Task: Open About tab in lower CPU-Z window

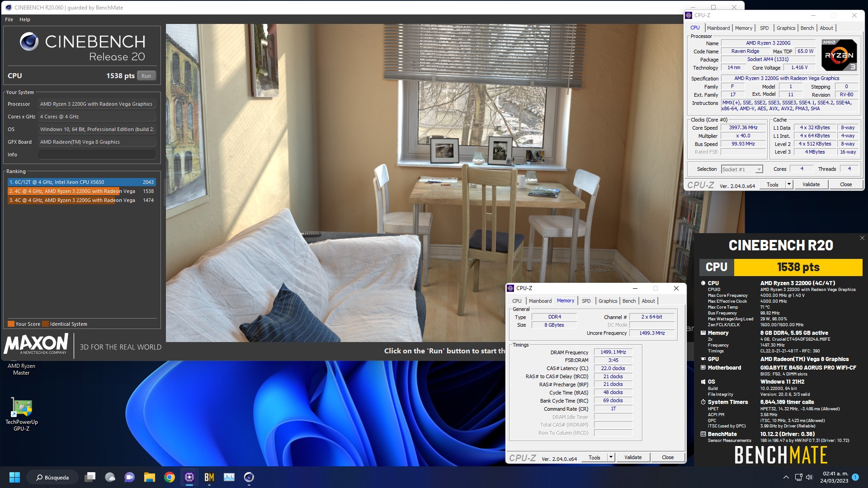Action: tap(648, 301)
